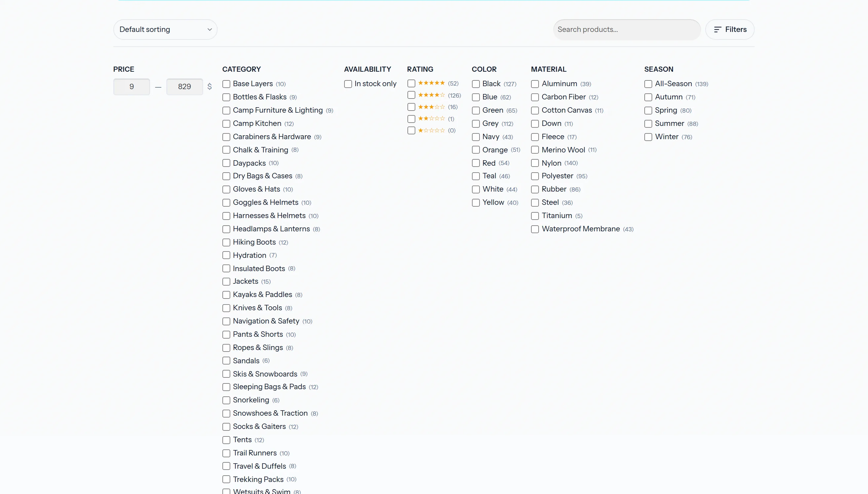Select the two-star rating checkbox
Image resolution: width=868 pixels, height=494 pixels.
click(x=411, y=119)
